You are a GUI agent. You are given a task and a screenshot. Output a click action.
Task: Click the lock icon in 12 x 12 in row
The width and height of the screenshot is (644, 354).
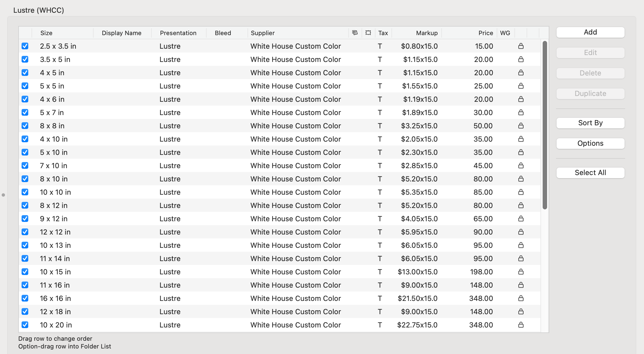click(521, 232)
